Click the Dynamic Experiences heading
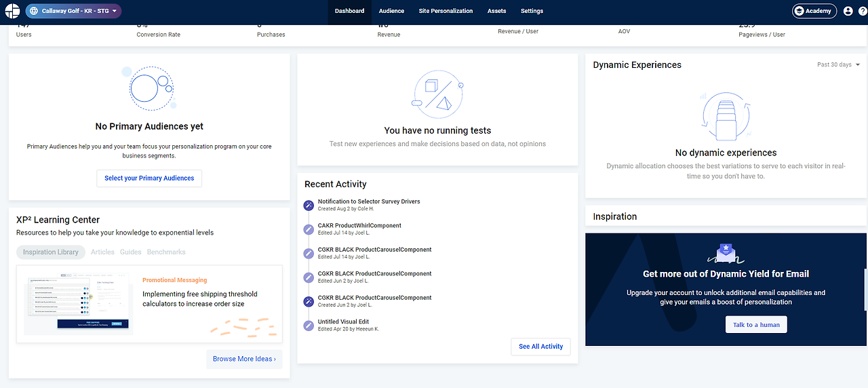The height and width of the screenshot is (388, 868). (x=637, y=65)
